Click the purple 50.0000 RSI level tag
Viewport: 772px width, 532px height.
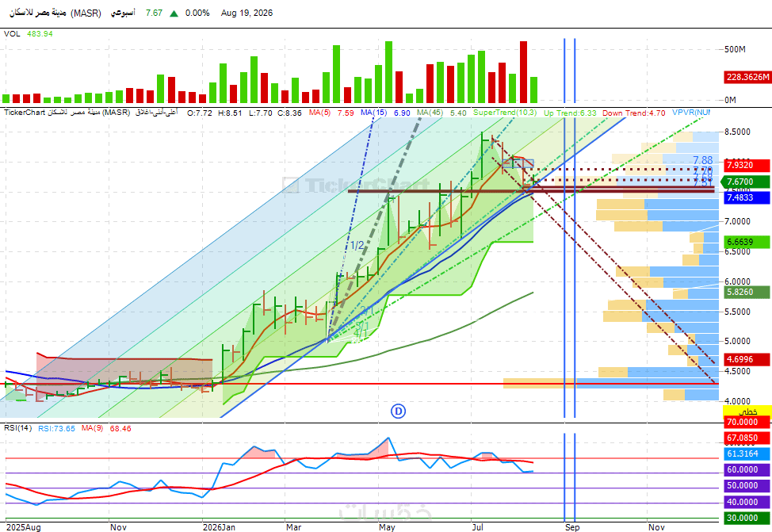click(x=747, y=485)
